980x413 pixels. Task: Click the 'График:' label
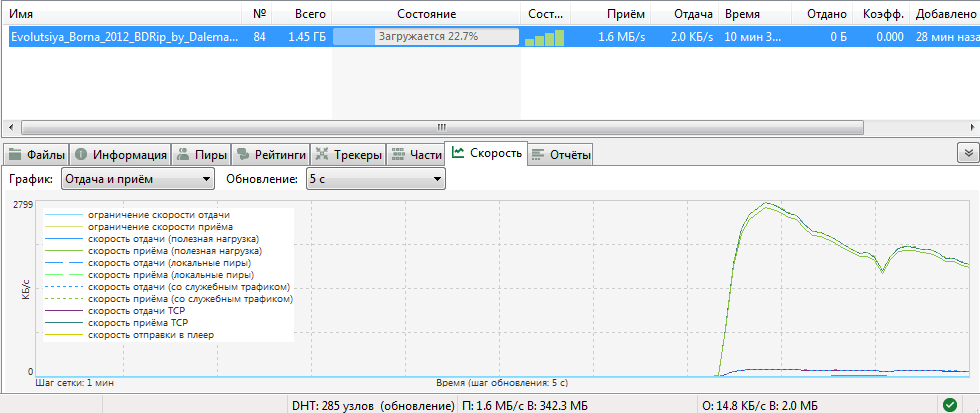tap(31, 179)
